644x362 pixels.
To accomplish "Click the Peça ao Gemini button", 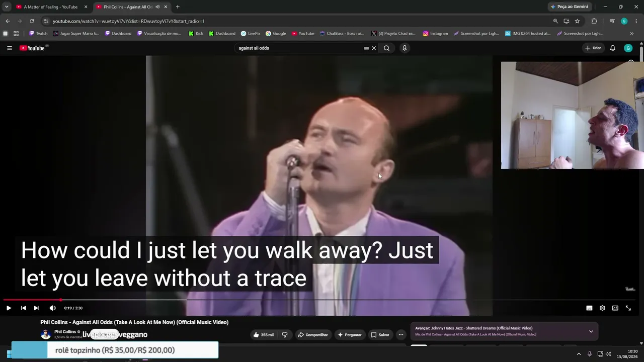I will tap(569, 7).
